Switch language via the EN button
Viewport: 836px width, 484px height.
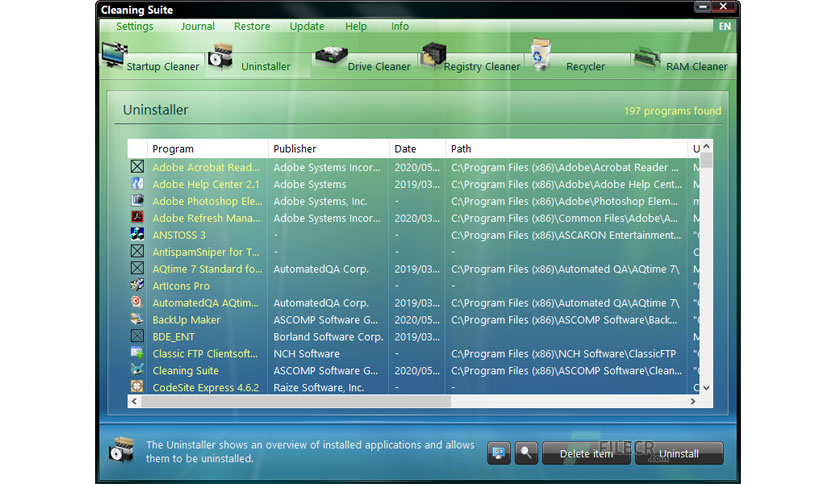click(x=725, y=26)
